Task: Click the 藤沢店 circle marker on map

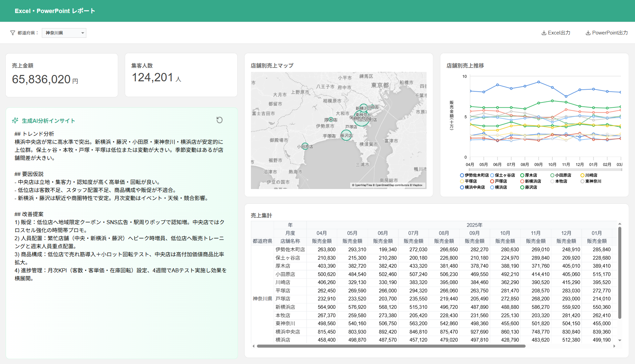Action: [x=346, y=135]
